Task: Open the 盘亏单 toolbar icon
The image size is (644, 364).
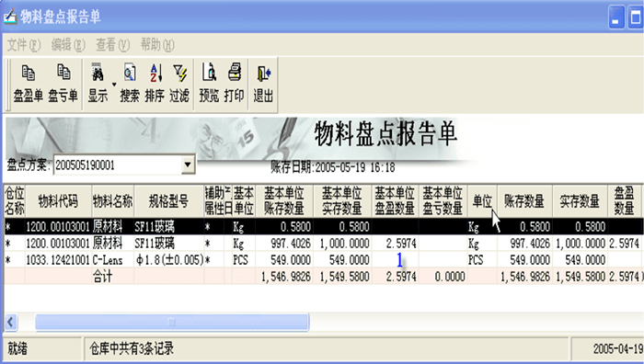Action: pyautogui.click(x=63, y=84)
